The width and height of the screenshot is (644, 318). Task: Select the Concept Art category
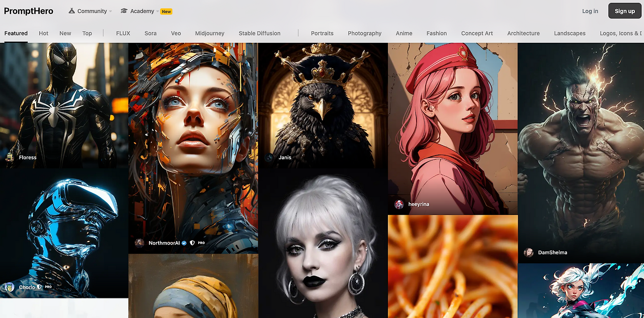click(477, 33)
